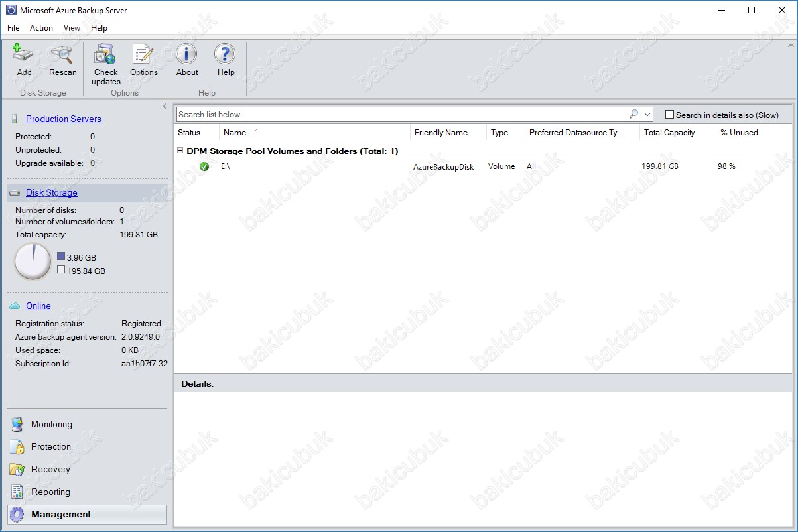
Task: Follow the Disk Storage link
Action: pyautogui.click(x=52, y=193)
